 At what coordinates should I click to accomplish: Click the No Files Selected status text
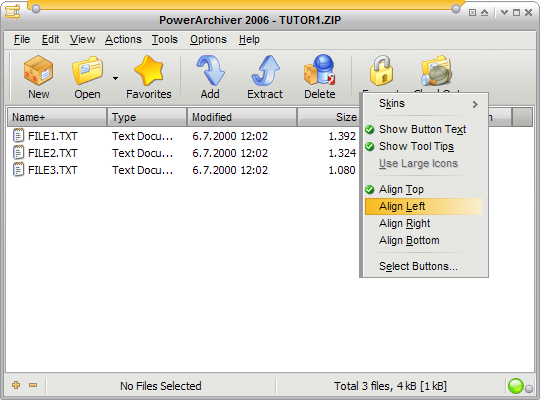click(x=160, y=386)
